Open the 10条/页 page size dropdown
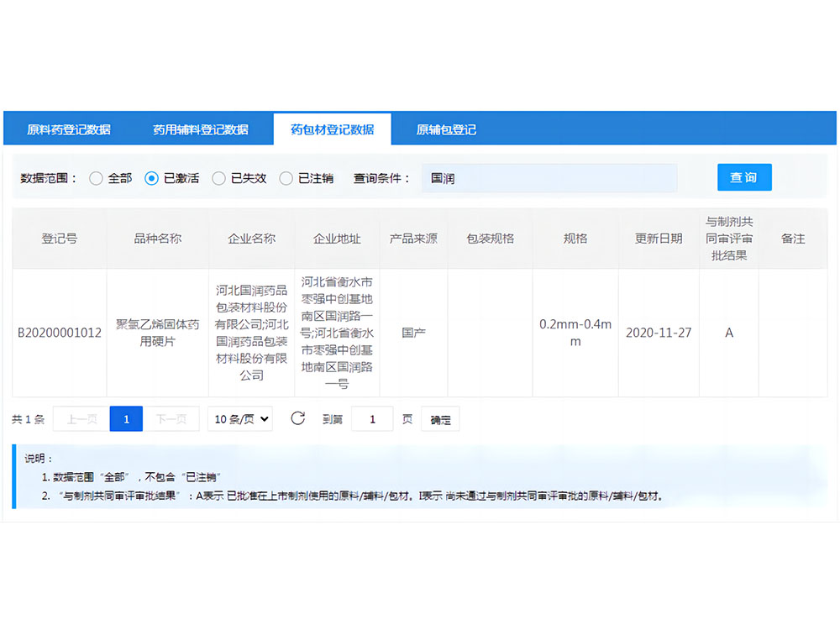The height and width of the screenshot is (630, 840). (x=239, y=418)
